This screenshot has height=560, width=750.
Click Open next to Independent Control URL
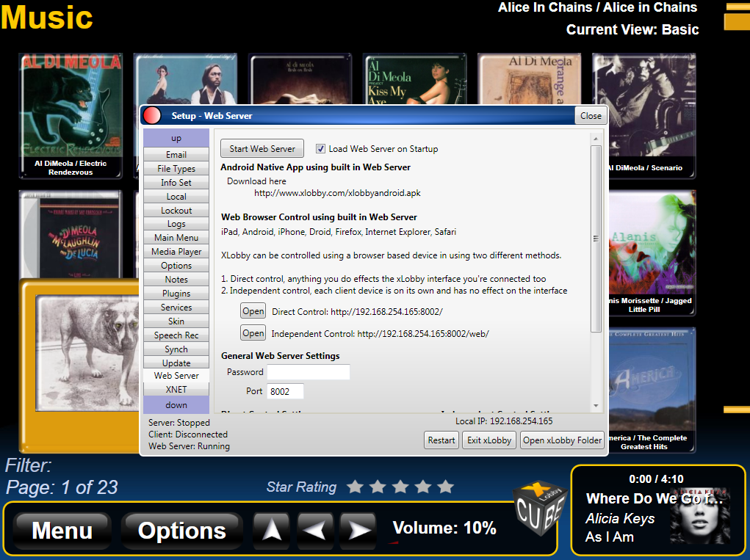(x=253, y=333)
